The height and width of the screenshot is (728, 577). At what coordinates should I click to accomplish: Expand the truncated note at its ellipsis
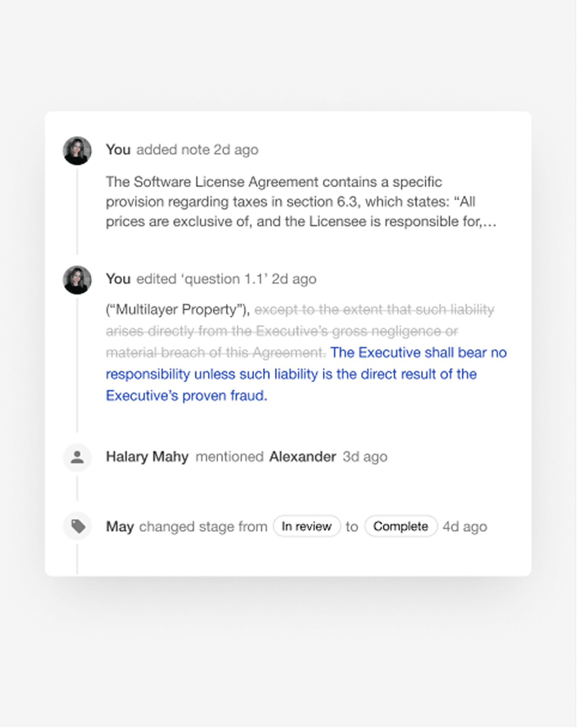click(x=489, y=222)
